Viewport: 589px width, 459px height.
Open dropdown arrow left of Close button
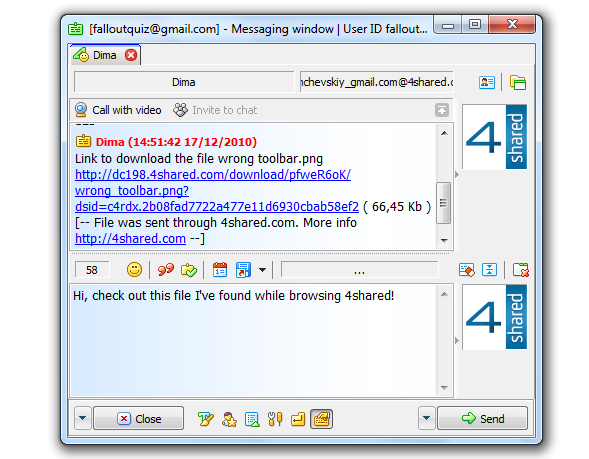[x=83, y=418]
